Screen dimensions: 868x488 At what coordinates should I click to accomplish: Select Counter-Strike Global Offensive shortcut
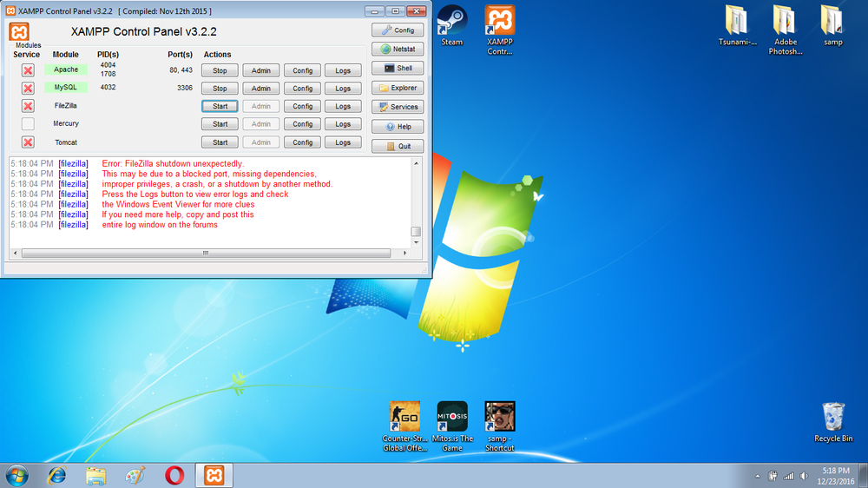point(404,426)
